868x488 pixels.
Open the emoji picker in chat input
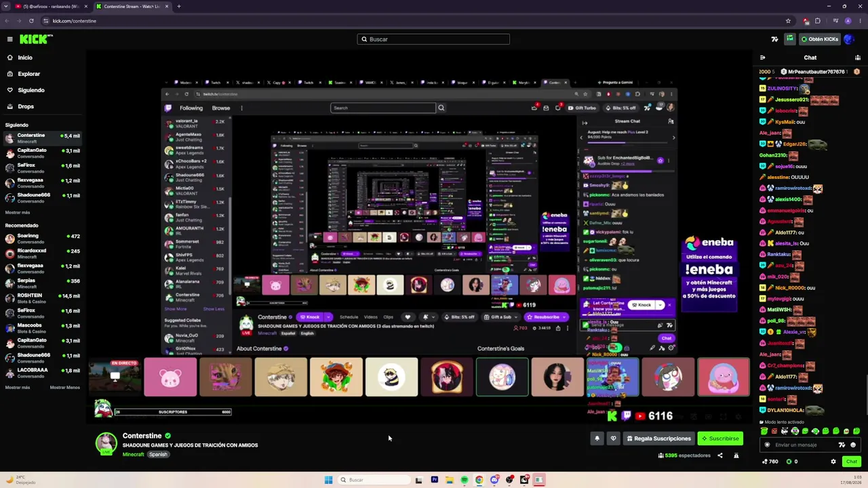tap(853, 445)
